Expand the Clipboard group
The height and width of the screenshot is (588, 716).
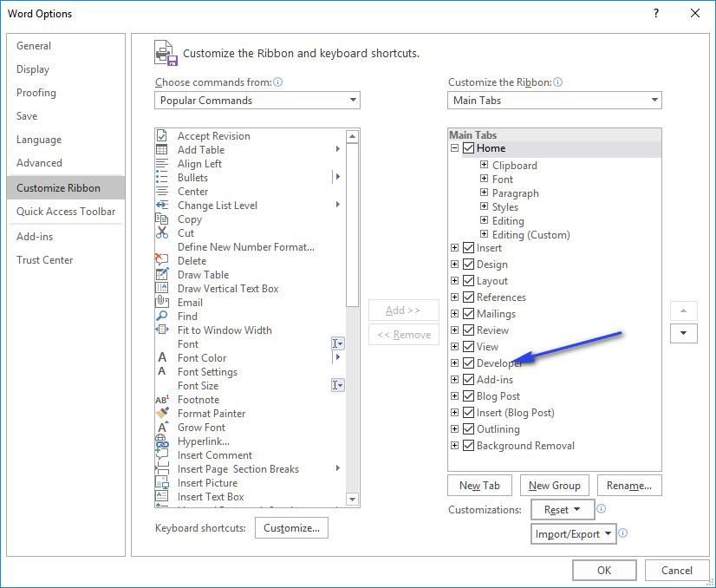(484, 165)
